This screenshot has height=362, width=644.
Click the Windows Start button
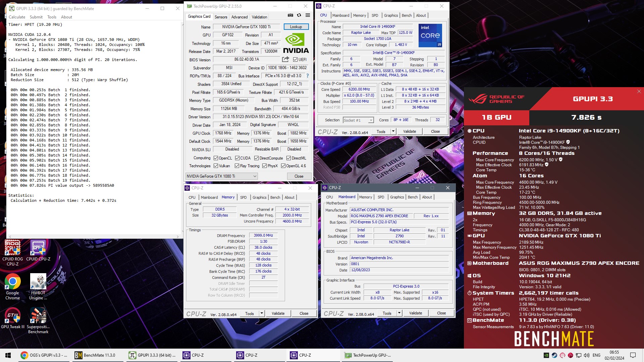(x=8, y=355)
